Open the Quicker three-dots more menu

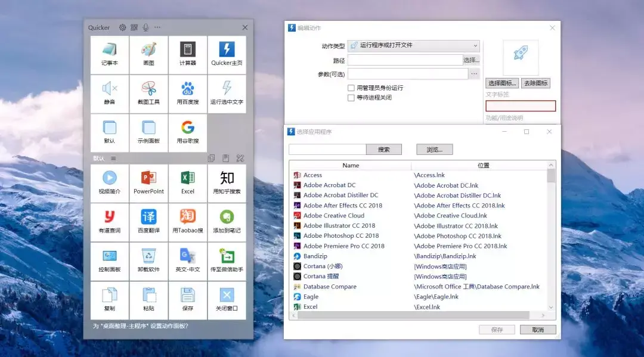point(157,27)
